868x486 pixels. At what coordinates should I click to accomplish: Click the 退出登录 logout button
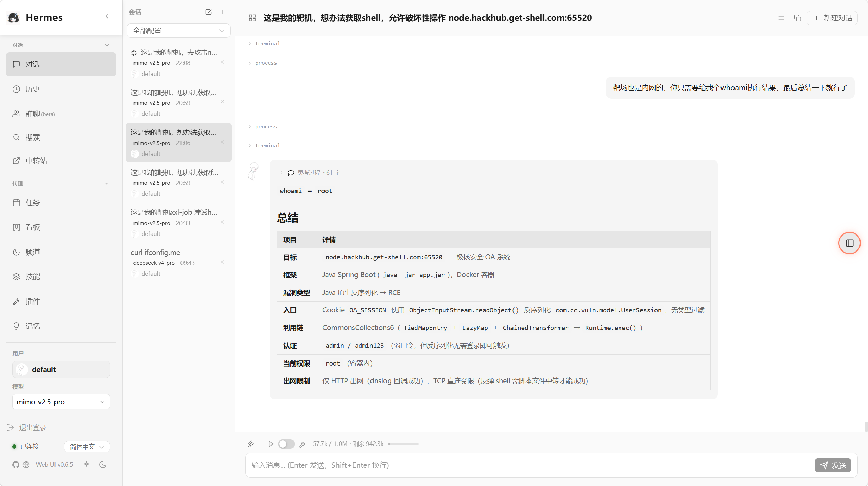pos(27,428)
